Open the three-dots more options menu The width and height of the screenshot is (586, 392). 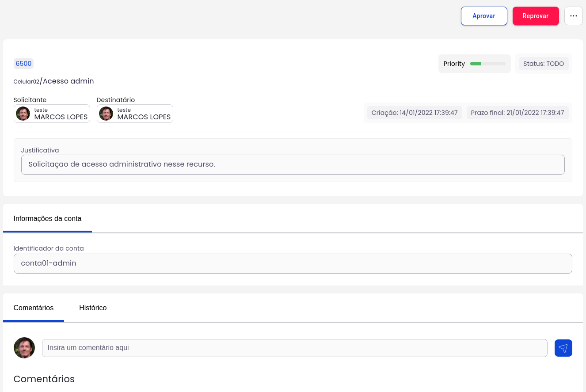(573, 16)
